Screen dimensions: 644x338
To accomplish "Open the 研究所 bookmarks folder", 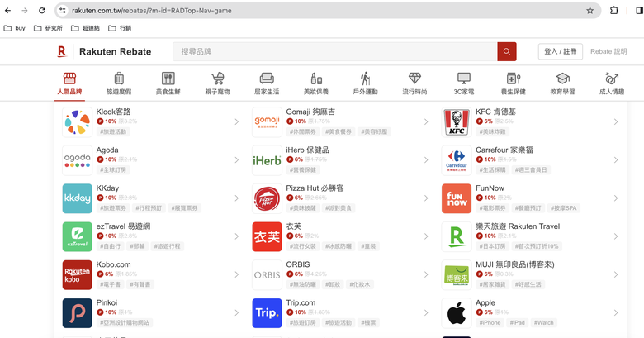I will [49, 28].
